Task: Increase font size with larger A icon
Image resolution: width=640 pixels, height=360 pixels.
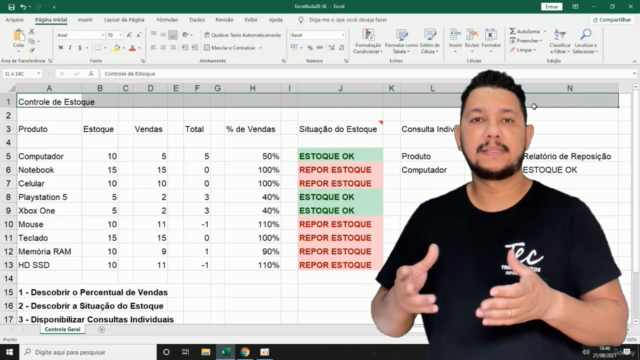Action: 129,35
